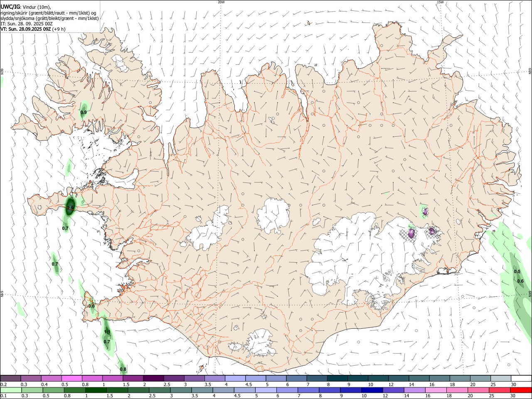Select the light grey 25 snow-scale swatch
532x399 pixels.
pyautogui.click(x=500, y=378)
